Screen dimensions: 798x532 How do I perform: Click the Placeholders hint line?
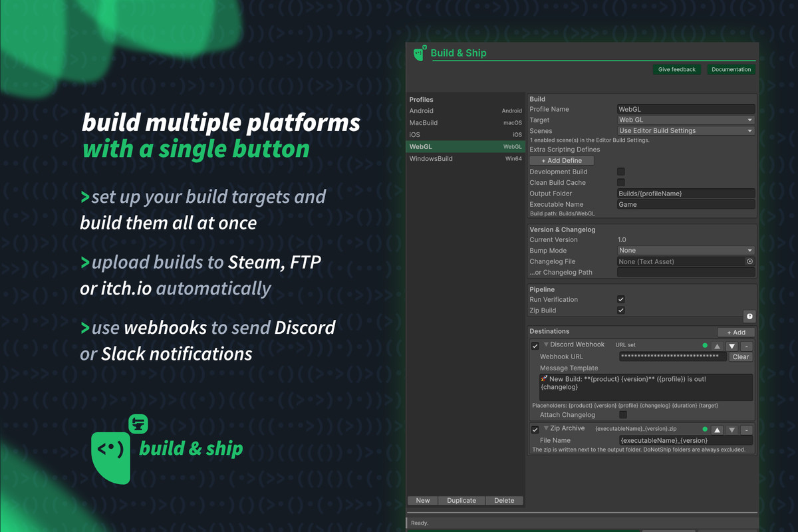click(x=625, y=405)
